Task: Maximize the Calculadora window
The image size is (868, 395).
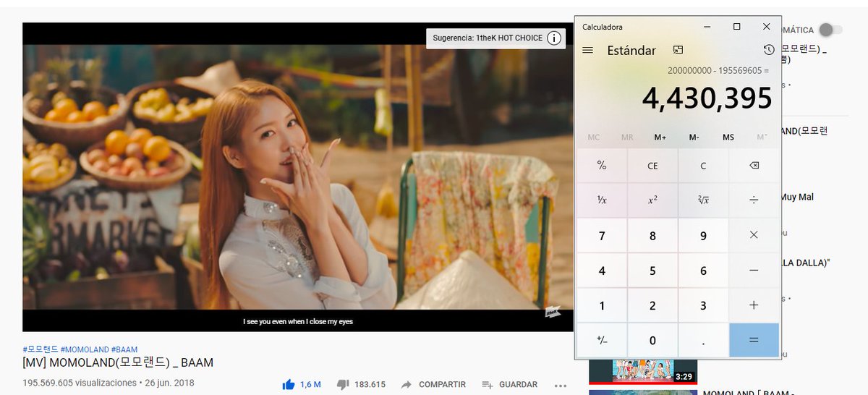Action: [x=736, y=27]
